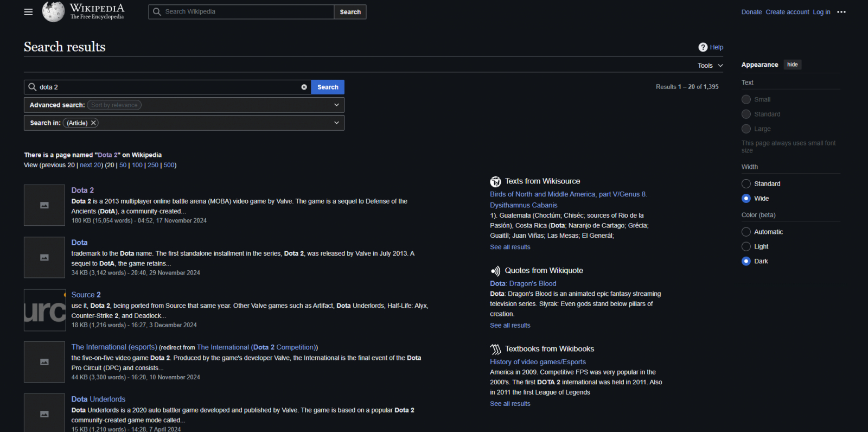The width and height of the screenshot is (868, 432).
Task: Open the Donate link
Action: 751,12
